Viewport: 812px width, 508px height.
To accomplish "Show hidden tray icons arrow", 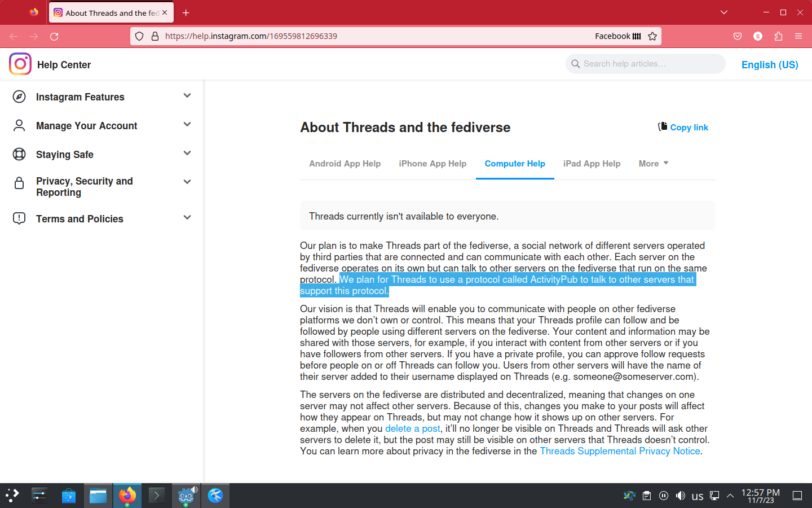I will (730, 496).
